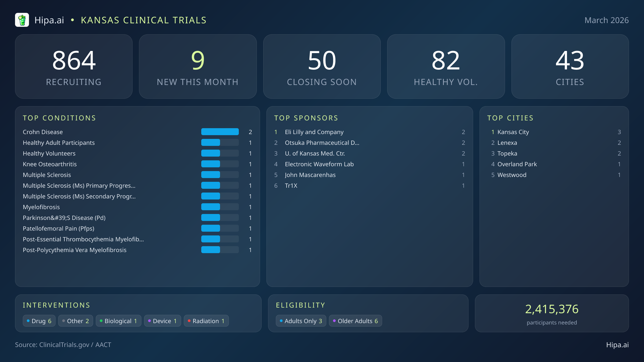644x362 pixels.
Task: Select the Other interventions chip
Action: tap(75, 321)
